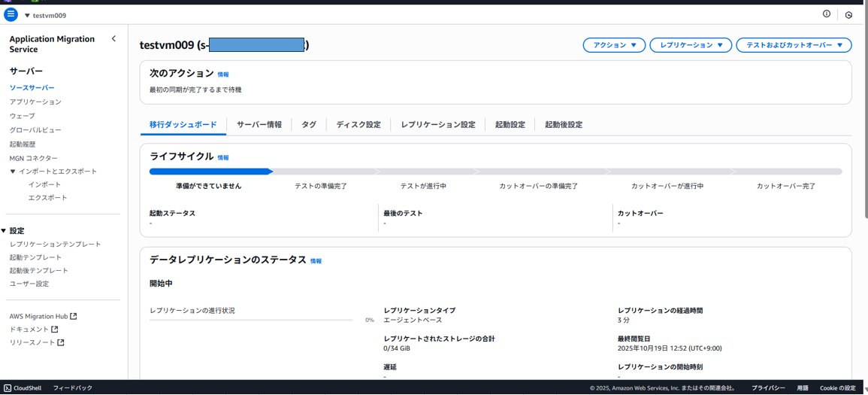Open the 用語 footer link
The width and height of the screenshot is (868, 395).
803,387
